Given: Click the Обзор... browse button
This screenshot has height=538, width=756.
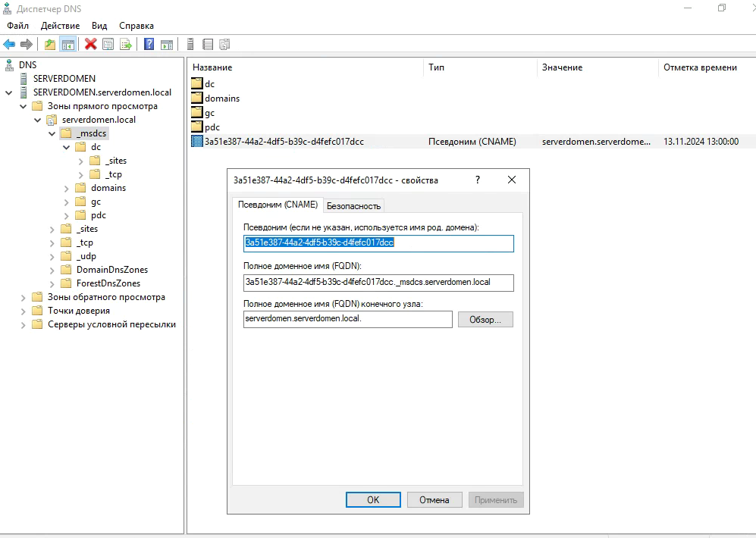Looking at the screenshot, I should click(x=485, y=319).
